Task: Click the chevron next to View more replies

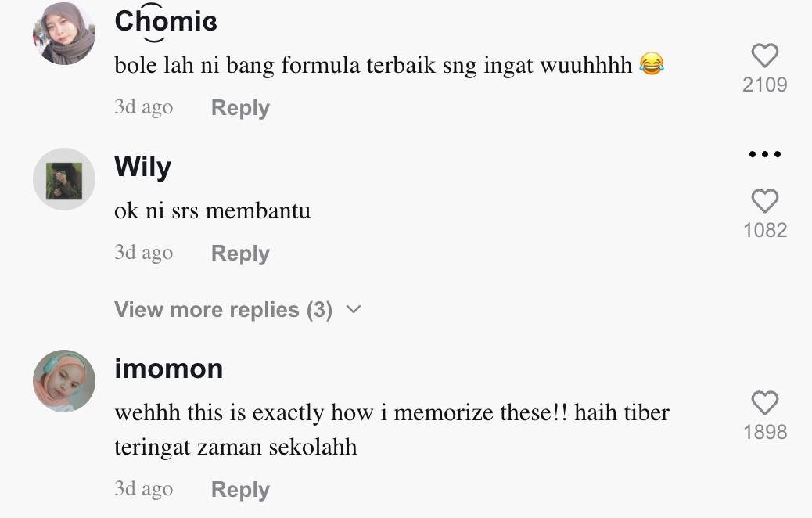Action: tap(353, 310)
